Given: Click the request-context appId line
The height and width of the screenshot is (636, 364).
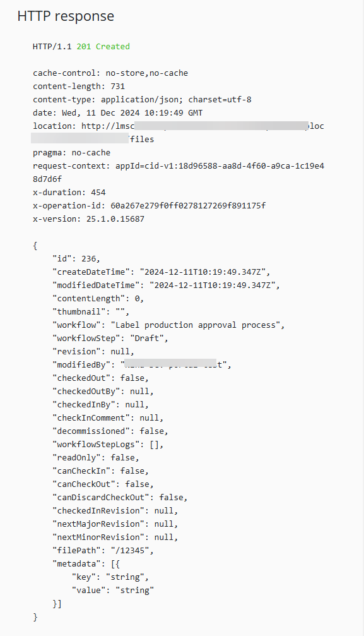Looking at the screenshot, I should coord(179,172).
